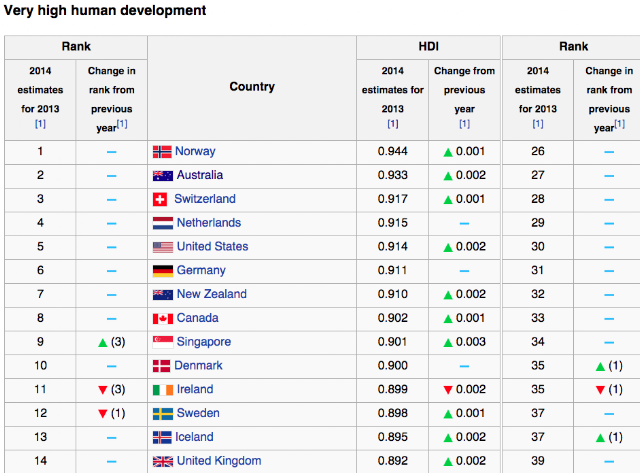Click rank 14 cell in left column
The width and height of the screenshot is (640, 473).
[40, 461]
